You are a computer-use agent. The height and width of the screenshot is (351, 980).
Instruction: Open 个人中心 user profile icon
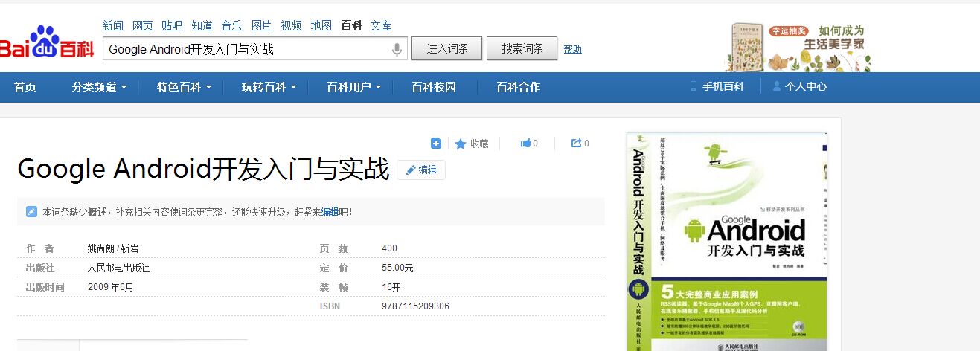(x=777, y=86)
